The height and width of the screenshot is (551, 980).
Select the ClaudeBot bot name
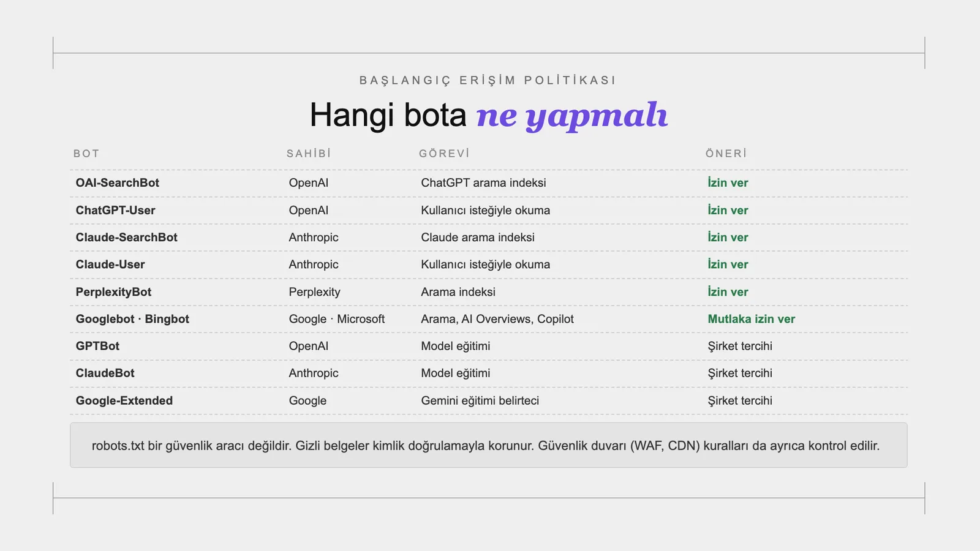(x=105, y=373)
